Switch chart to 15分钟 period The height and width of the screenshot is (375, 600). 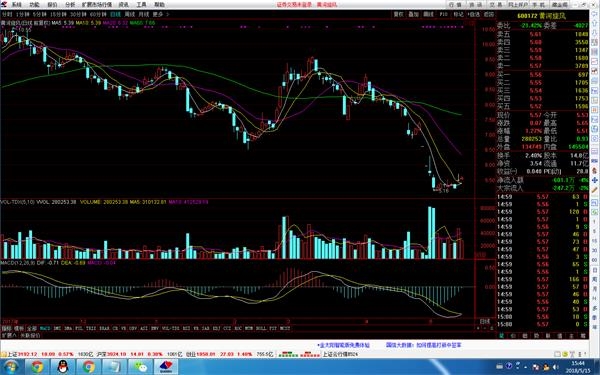(58, 14)
